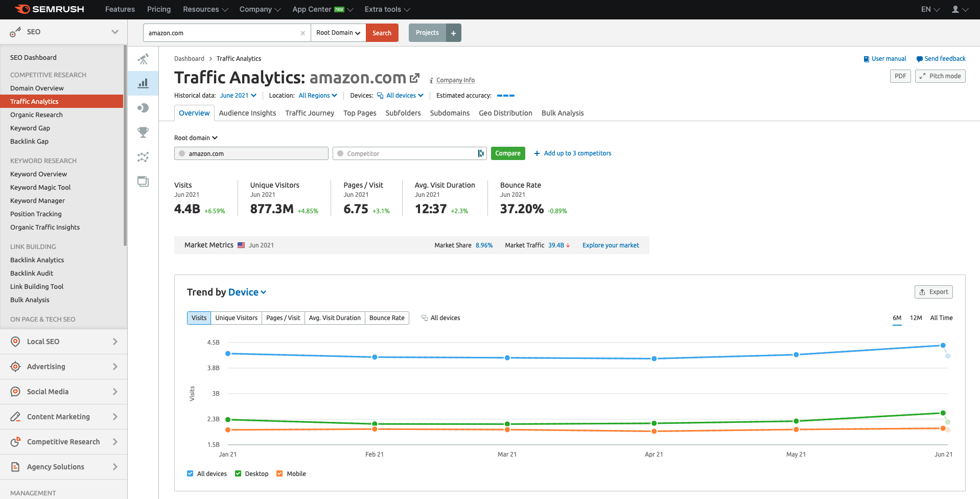Click the Pitch mode button

tap(940, 76)
